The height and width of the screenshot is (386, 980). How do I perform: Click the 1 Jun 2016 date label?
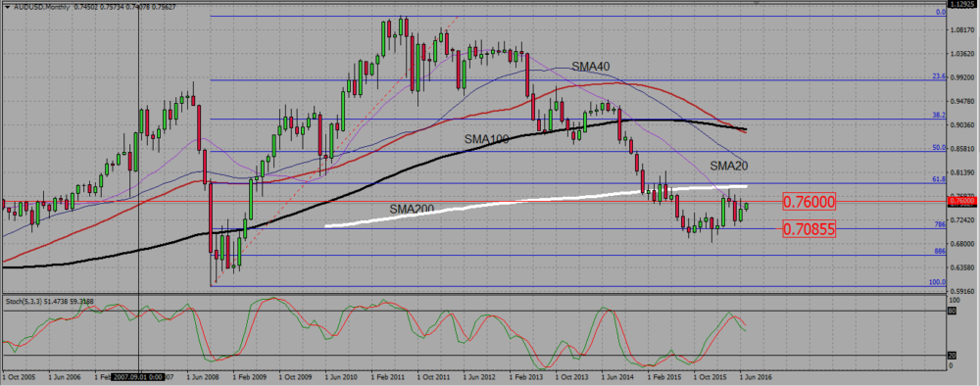tap(756, 378)
